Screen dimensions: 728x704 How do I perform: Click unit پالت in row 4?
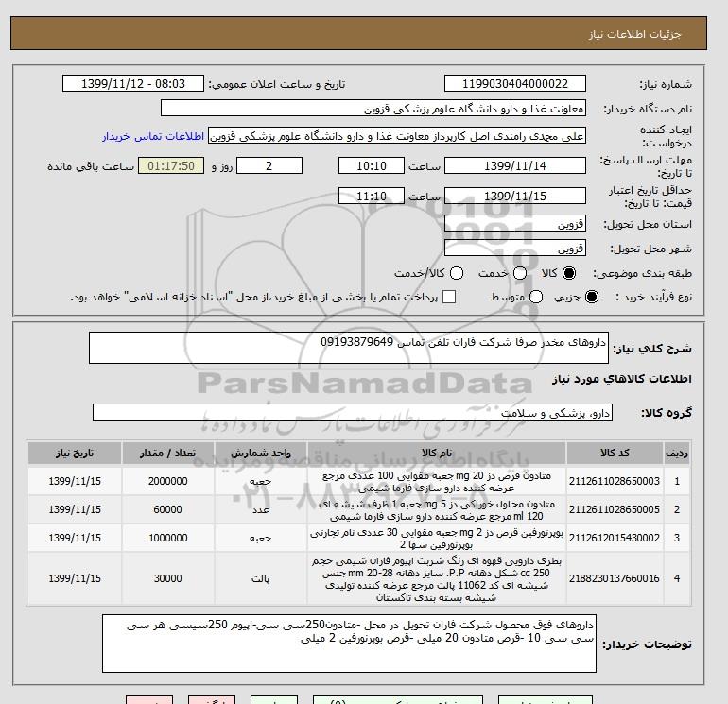260,578
